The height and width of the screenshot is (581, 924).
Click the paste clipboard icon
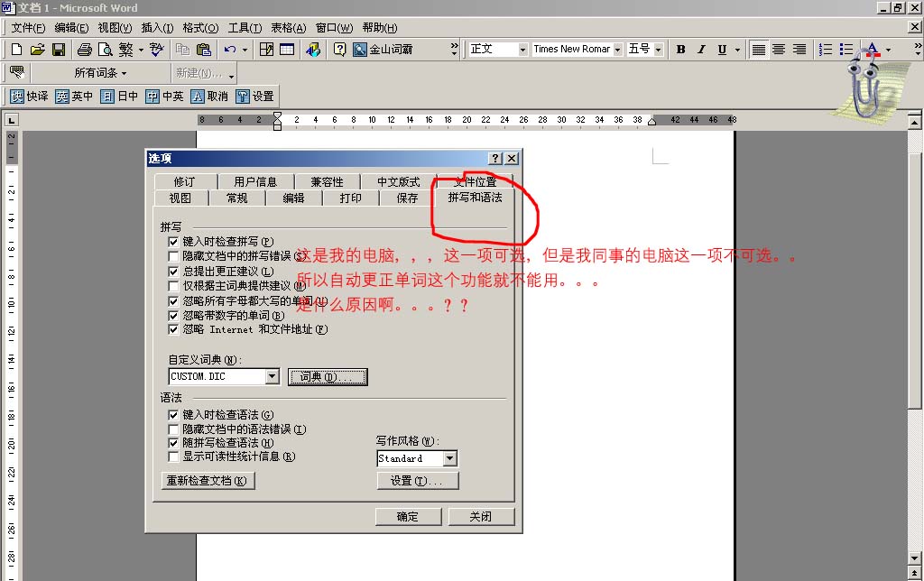click(x=204, y=50)
